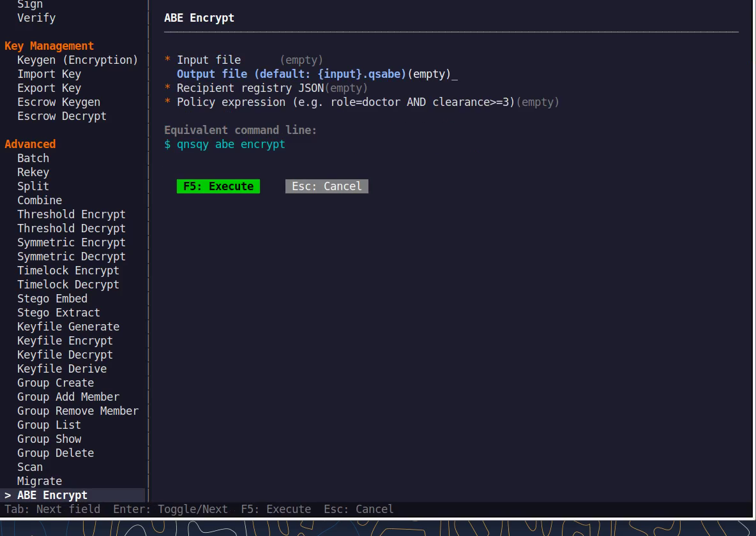756x536 pixels.
Task: Click the Advanced section header
Action: pos(31,144)
